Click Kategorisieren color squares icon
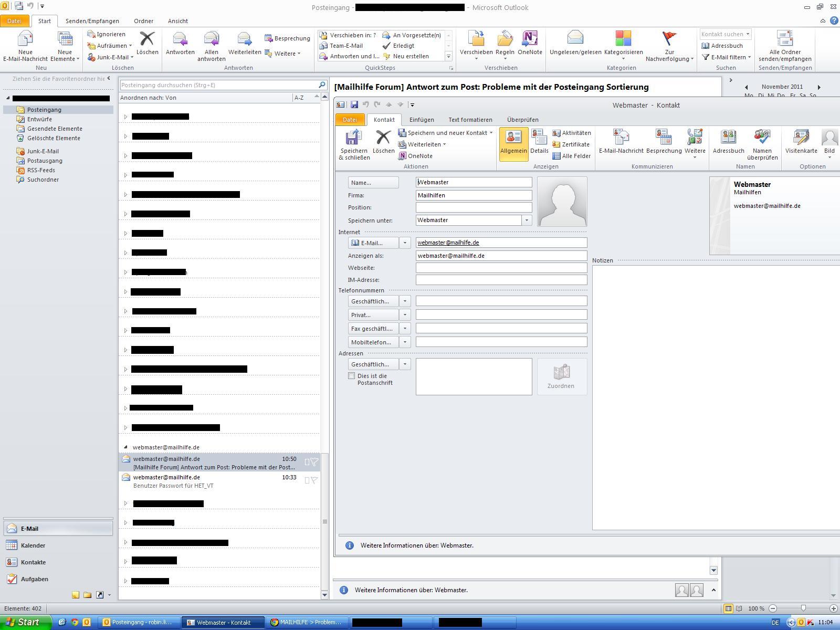This screenshot has height=630, width=840. 623,38
